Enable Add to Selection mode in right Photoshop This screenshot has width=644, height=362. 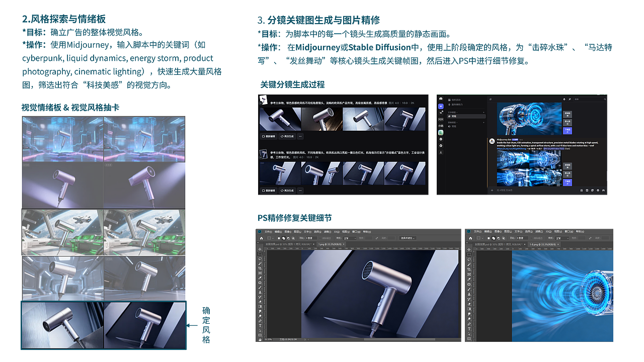pos(494,238)
